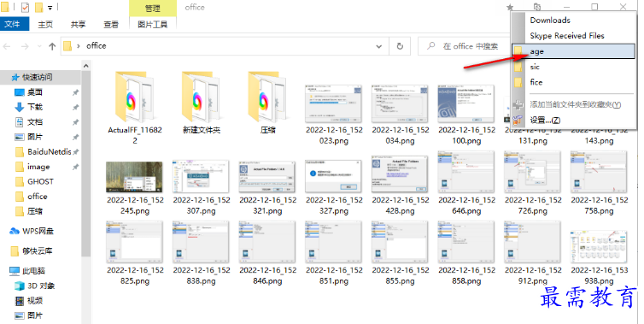644x324 pixels.
Task: Click the 3D 对象 cube icon
Action: (x=20, y=286)
